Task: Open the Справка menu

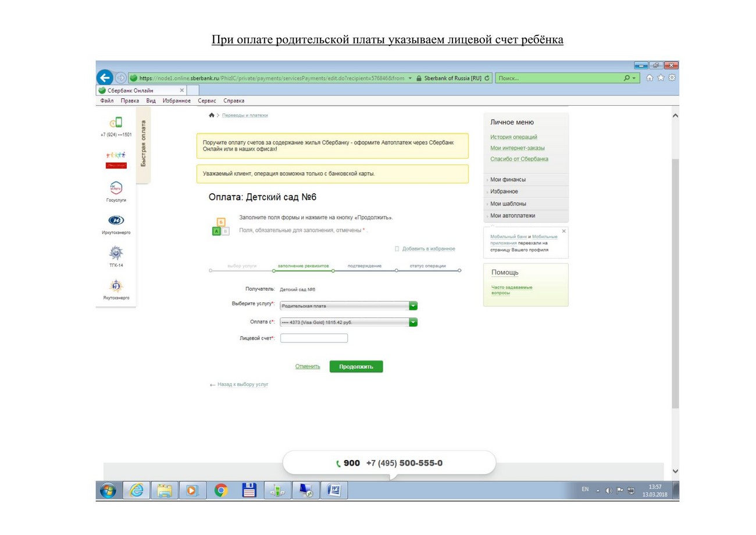Action: [234, 101]
